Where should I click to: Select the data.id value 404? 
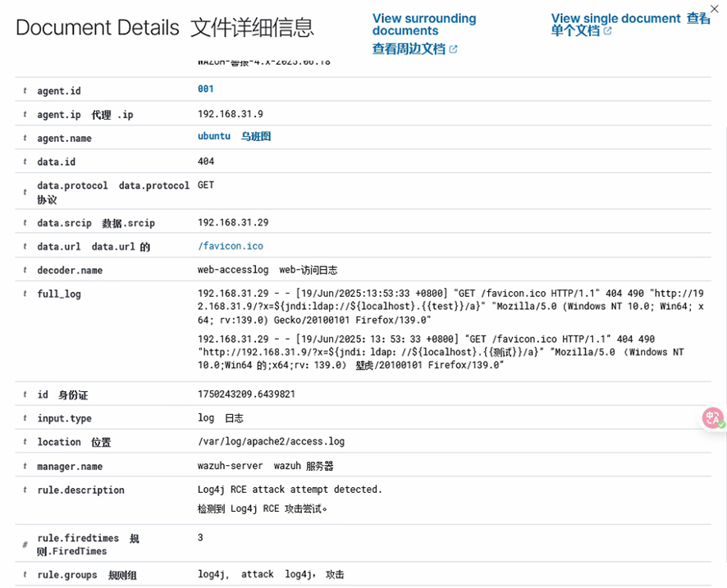click(x=206, y=162)
